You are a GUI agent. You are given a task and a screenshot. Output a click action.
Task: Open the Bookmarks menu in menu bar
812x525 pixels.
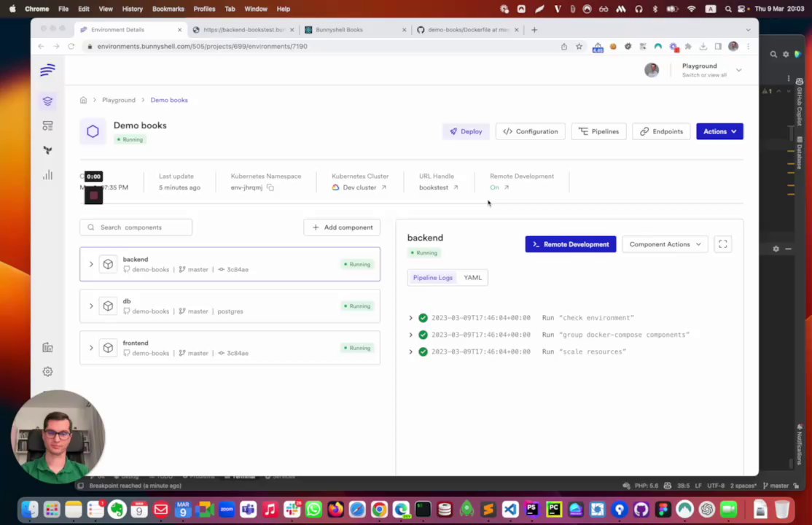pos(168,9)
